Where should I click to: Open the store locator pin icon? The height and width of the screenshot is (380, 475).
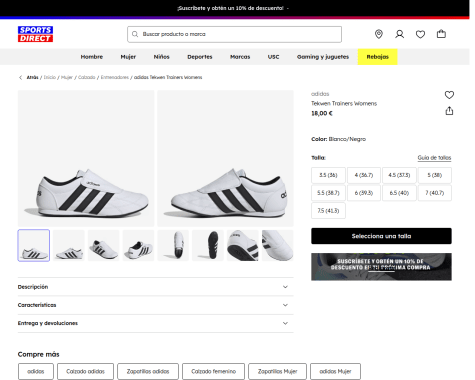point(379,34)
